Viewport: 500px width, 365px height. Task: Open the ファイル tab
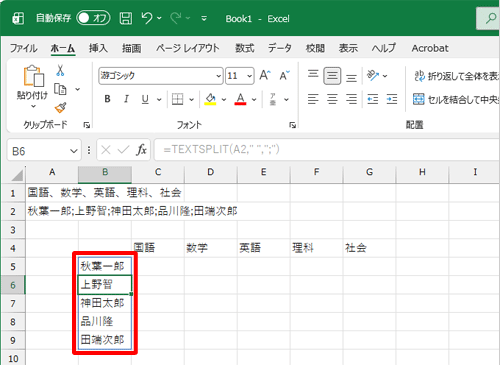(23, 48)
